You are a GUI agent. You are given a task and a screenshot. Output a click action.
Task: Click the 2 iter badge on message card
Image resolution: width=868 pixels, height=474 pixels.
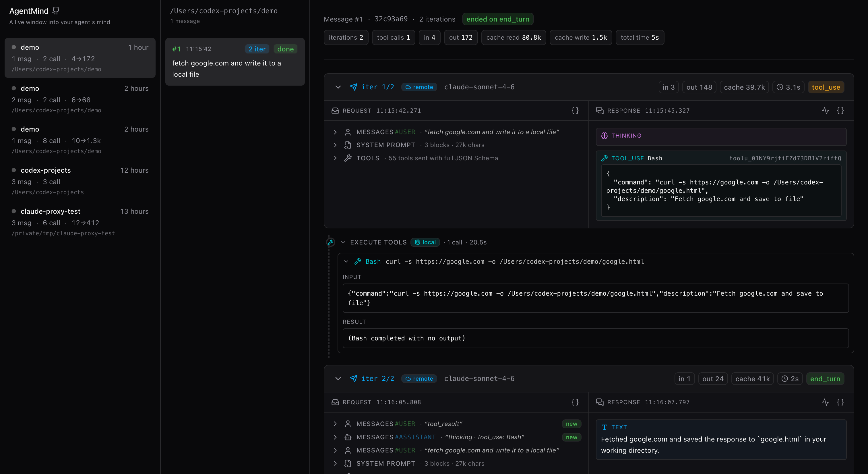[x=257, y=49]
